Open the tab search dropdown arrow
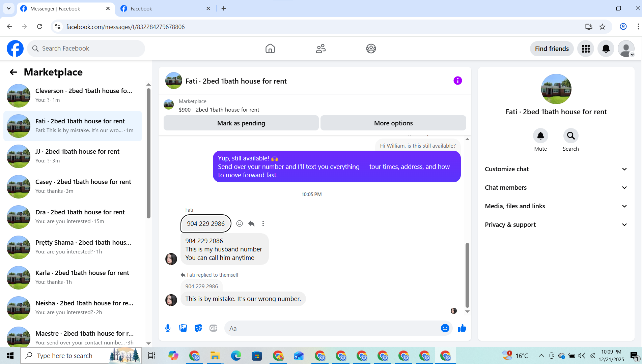The width and height of the screenshot is (642, 364). (9, 8)
